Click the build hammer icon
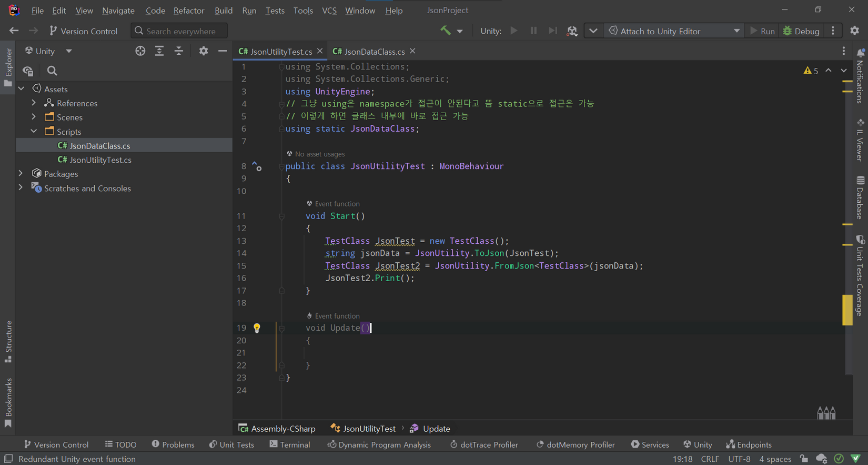 pyautogui.click(x=446, y=31)
